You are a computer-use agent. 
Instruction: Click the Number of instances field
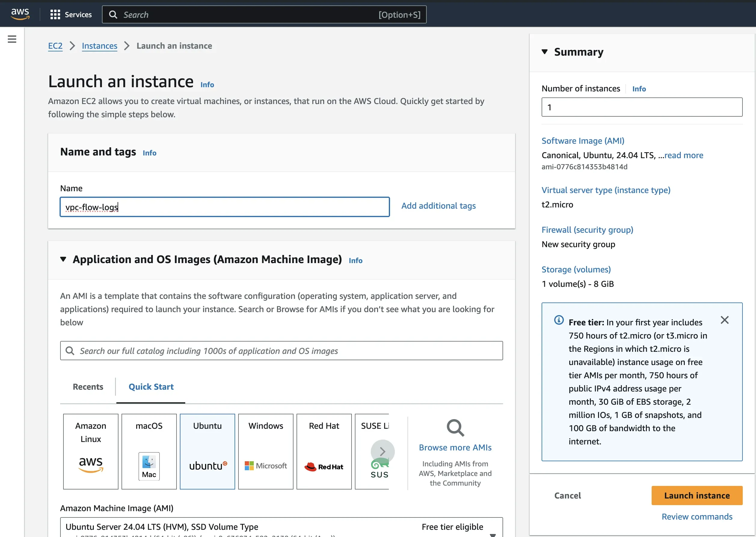[642, 107]
